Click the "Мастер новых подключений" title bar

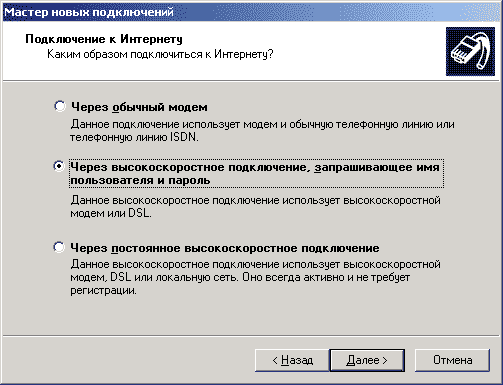(251, 12)
